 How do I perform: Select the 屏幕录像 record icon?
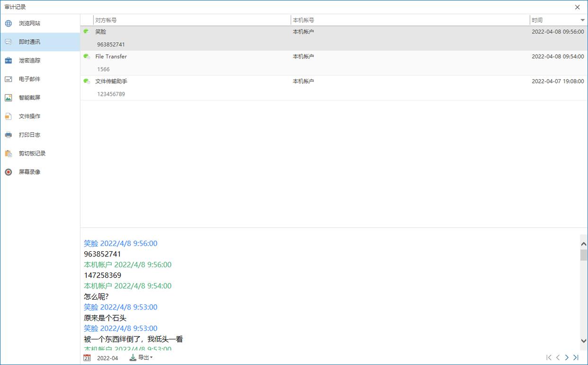pos(9,172)
